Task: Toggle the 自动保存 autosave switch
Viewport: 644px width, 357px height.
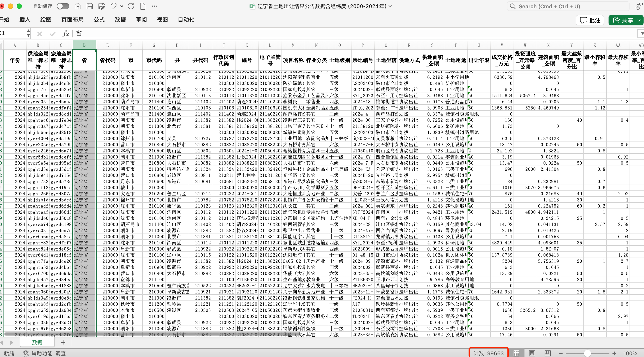Action: (x=63, y=6)
